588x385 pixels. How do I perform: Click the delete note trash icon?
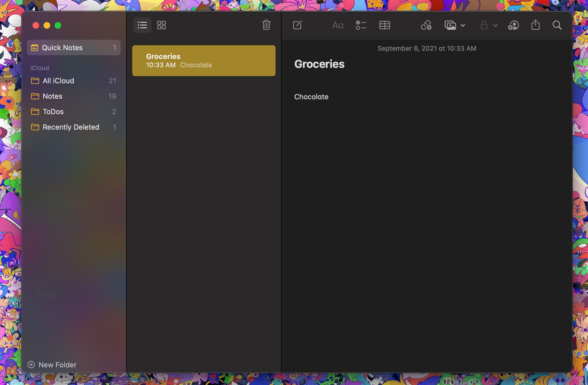coord(266,25)
